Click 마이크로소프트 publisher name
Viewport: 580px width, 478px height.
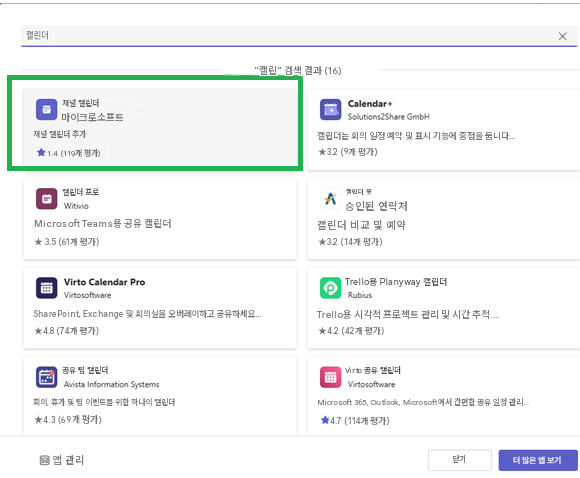coord(92,117)
